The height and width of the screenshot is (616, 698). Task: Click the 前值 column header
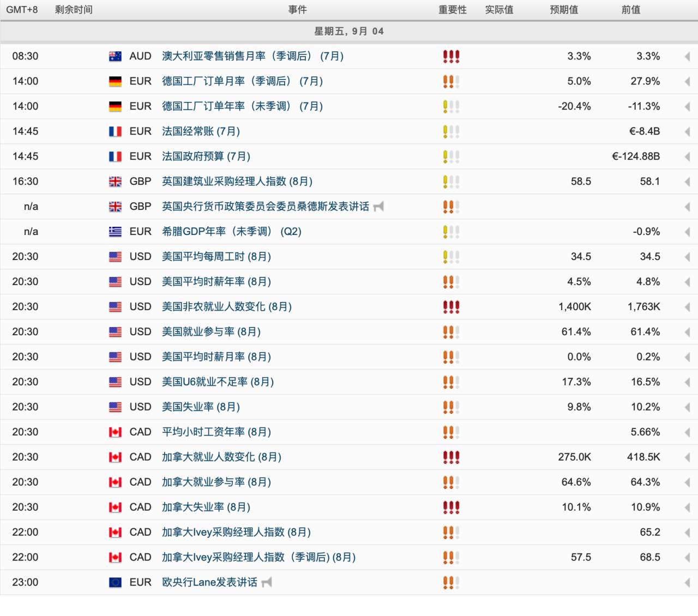coord(631,10)
